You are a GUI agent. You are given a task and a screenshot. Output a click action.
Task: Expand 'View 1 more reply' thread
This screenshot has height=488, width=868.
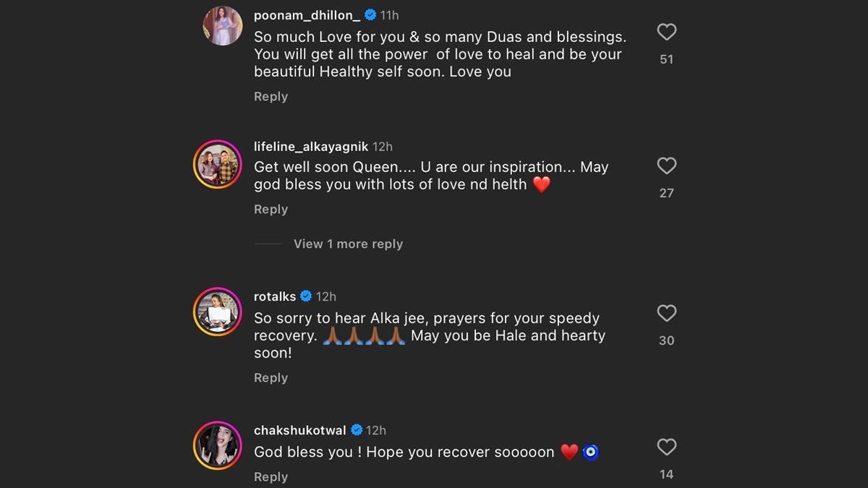(x=348, y=244)
